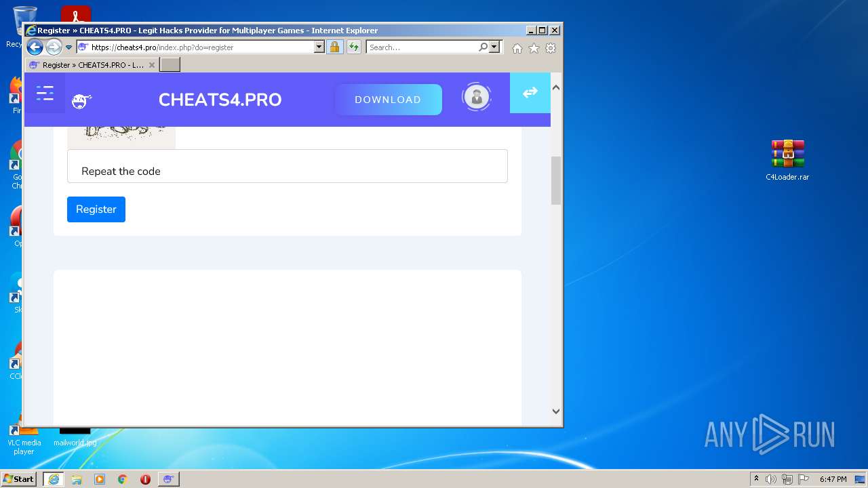Select the Adobe Reader desktop icon
868x488 pixels.
(x=76, y=14)
